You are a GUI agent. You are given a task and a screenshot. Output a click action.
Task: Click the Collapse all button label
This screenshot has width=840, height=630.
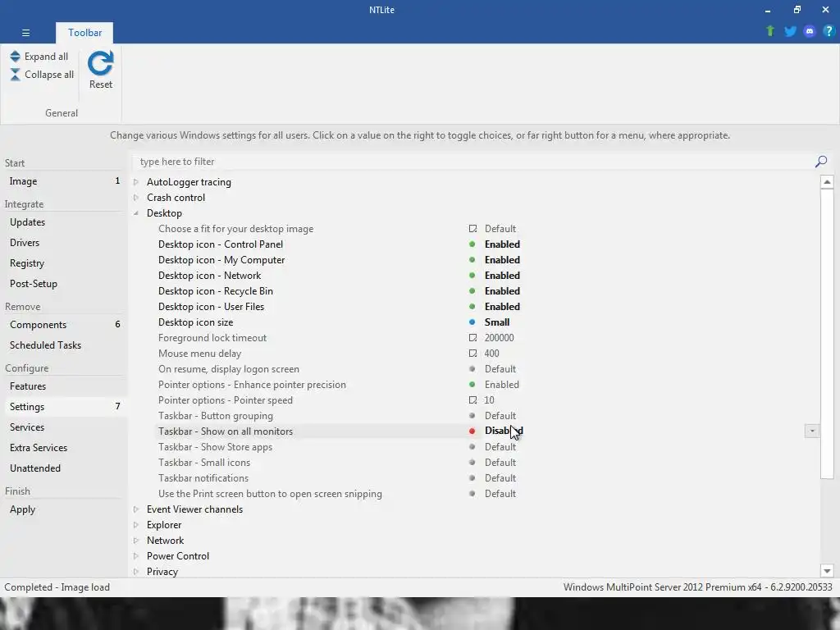coord(49,75)
